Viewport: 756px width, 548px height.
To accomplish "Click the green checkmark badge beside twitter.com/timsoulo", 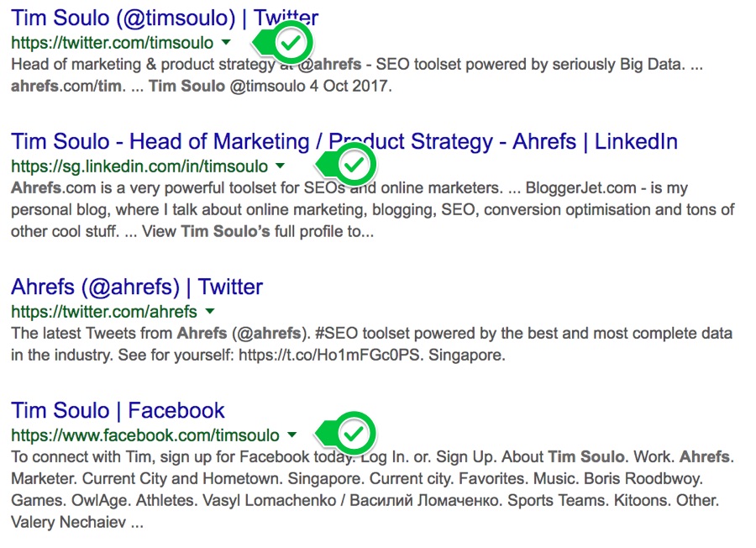I will (291, 42).
